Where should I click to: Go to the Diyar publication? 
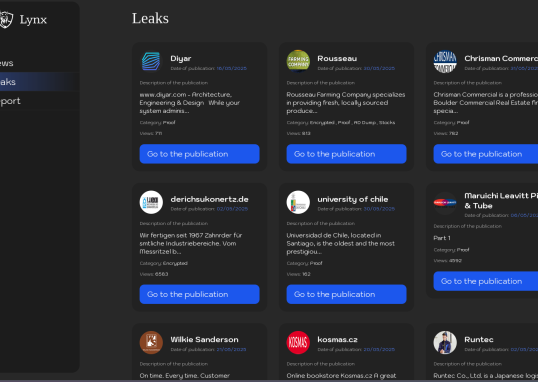click(199, 154)
